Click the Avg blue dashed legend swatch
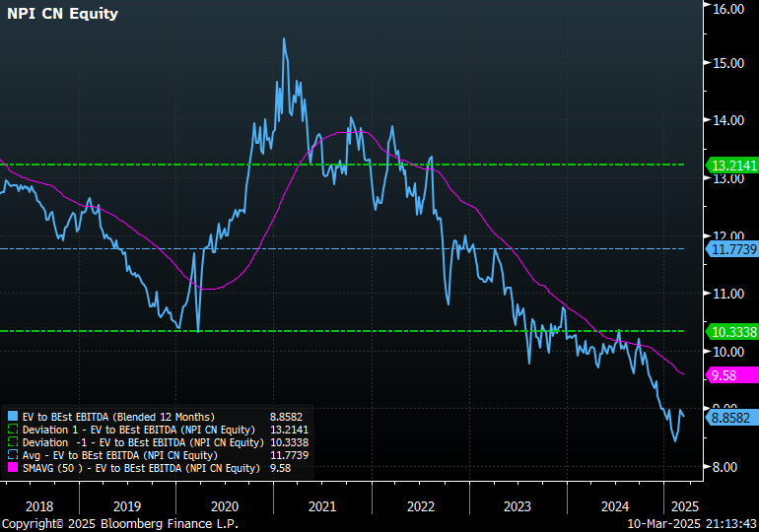The width and height of the screenshot is (759, 532). pos(13,455)
